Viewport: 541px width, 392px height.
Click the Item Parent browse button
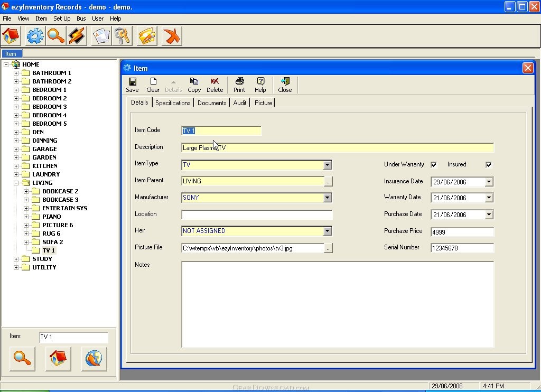click(329, 181)
